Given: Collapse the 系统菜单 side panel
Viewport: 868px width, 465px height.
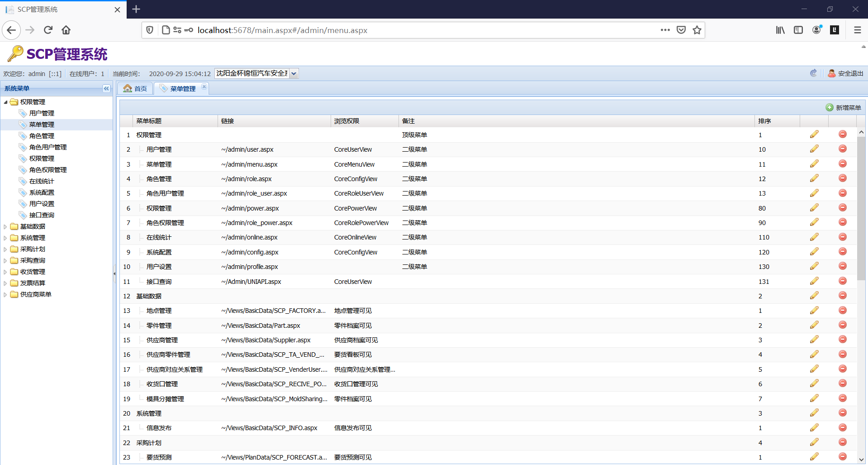Looking at the screenshot, I should (106, 88).
